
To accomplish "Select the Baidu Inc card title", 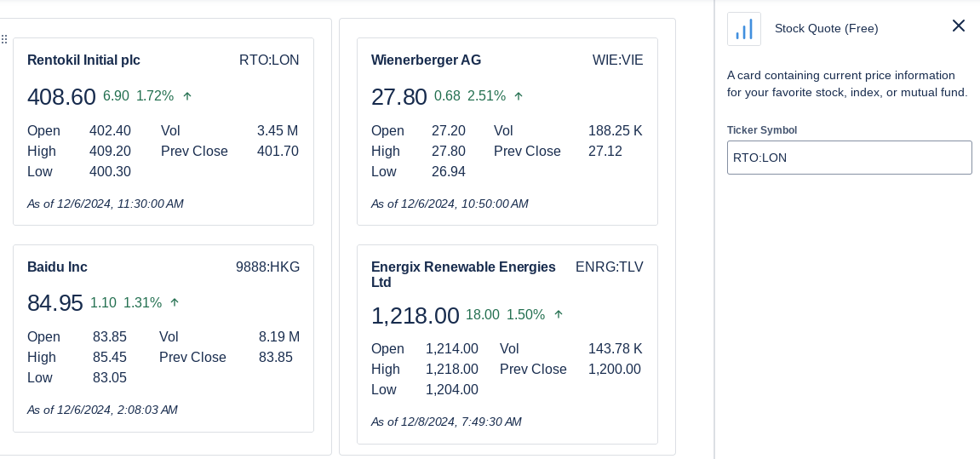I will click(58, 267).
